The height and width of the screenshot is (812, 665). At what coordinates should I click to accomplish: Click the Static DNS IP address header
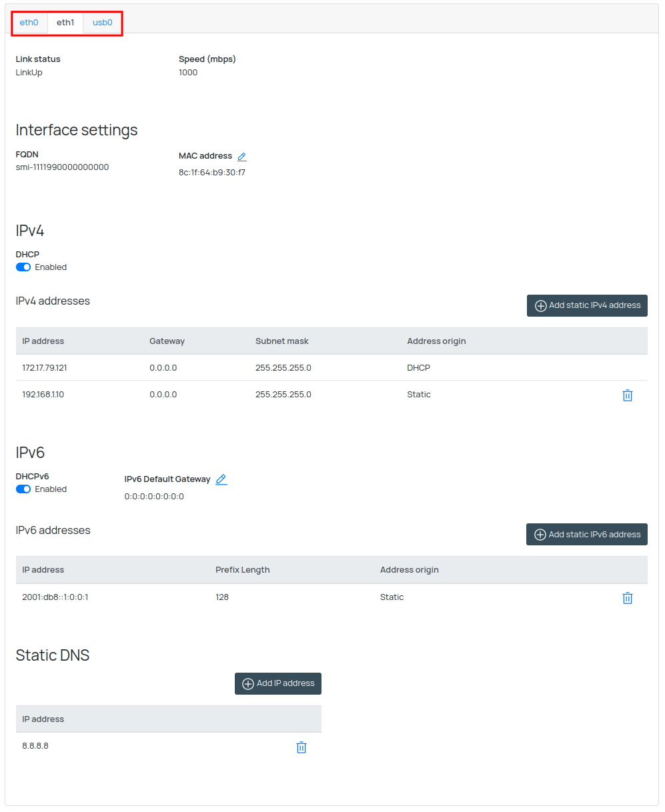click(x=43, y=719)
